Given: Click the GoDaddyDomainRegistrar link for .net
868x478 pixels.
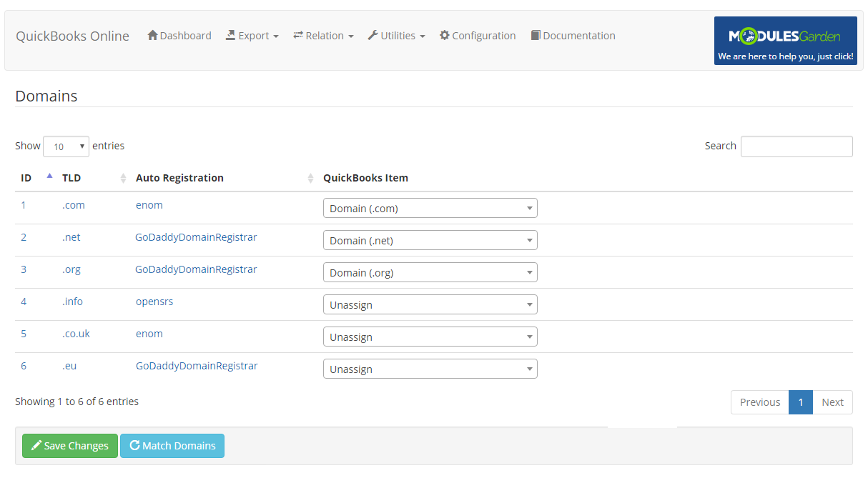Looking at the screenshot, I should pyautogui.click(x=196, y=236).
